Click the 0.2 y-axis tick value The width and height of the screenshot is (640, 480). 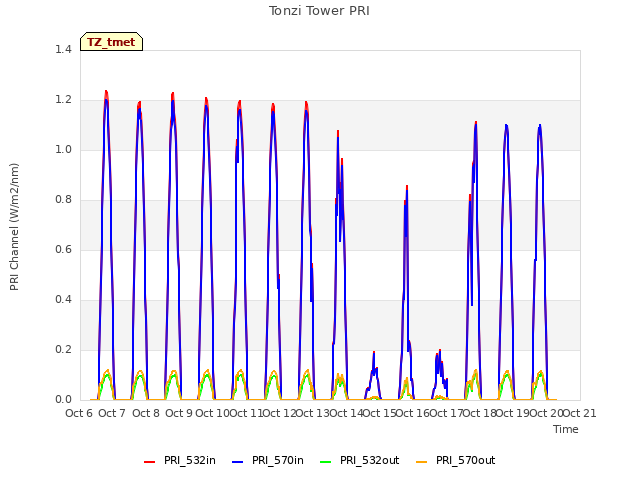(63, 349)
